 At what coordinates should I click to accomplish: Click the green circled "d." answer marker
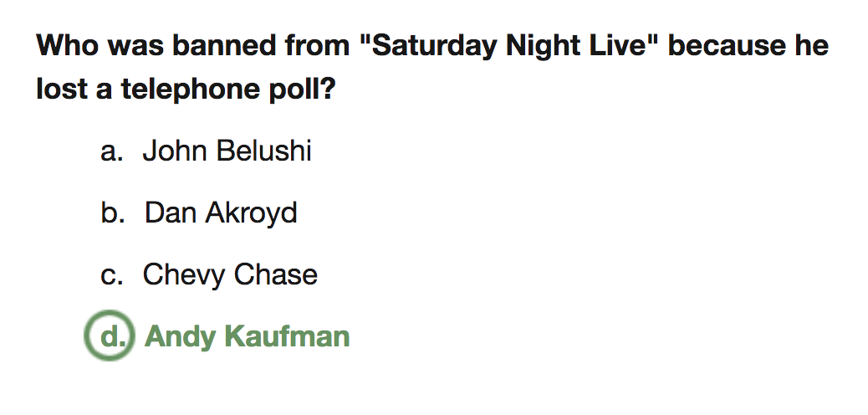[x=110, y=336]
